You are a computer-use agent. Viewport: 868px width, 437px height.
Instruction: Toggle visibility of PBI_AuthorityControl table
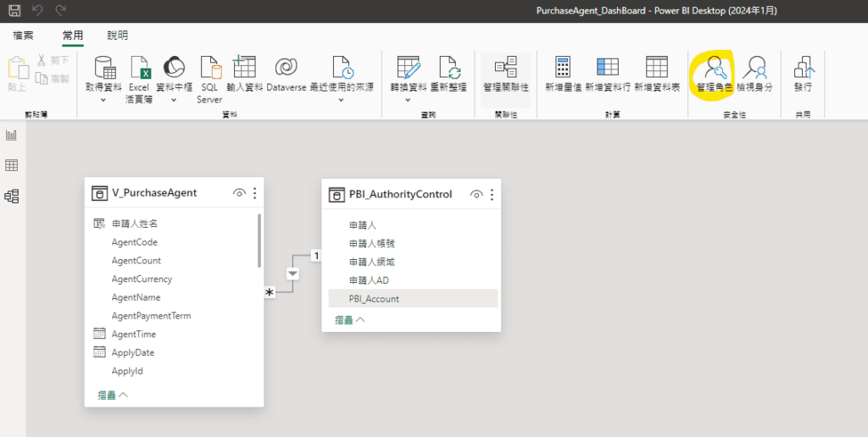coord(476,194)
